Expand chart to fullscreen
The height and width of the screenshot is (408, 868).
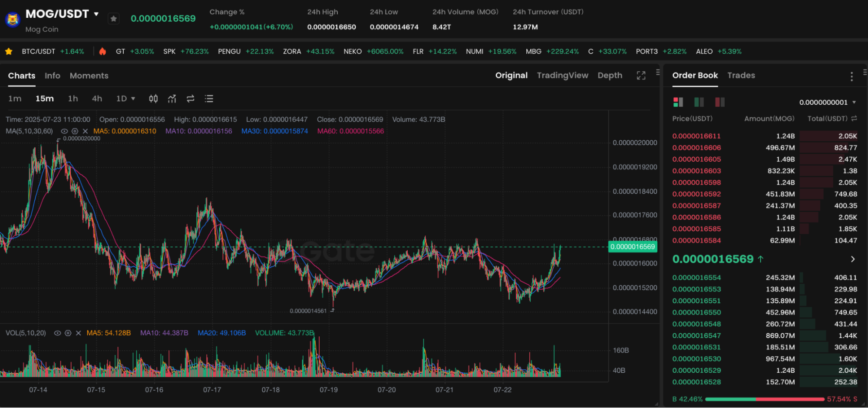[641, 76]
